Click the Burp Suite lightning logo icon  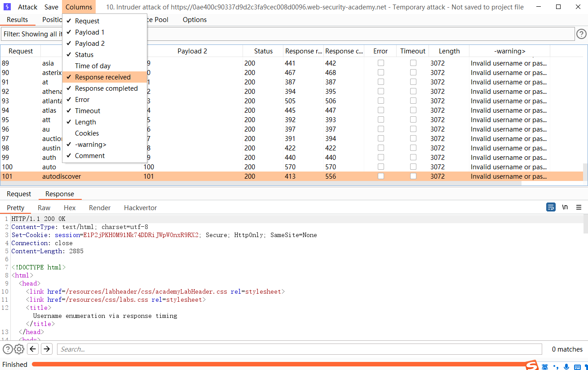(x=7, y=7)
